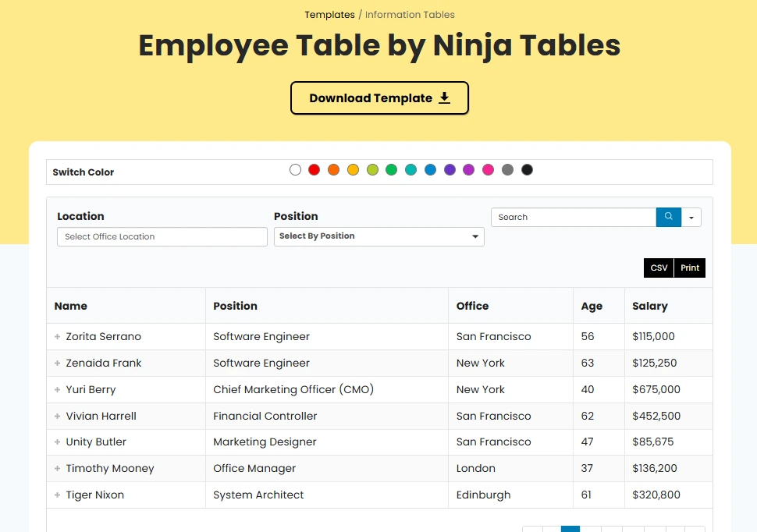Select the magenta violet color swatch
The width and height of the screenshot is (757, 532).
click(469, 170)
